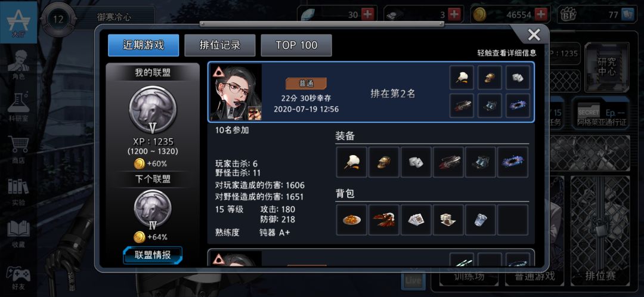Open the 联盟情报 button
The height and width of the screenshot is (297, 644).
click(153, 255)
